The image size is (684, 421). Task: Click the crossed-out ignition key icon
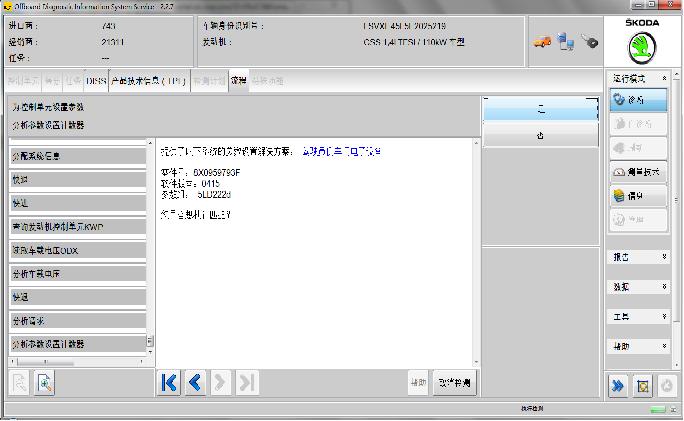[589, 41]
